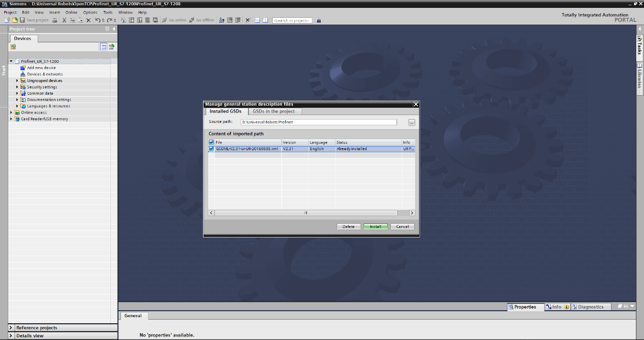This screenshot has height=340, width=644.
Task: Expand the Documentation settings tree node
Action: (x=17, y=99)
